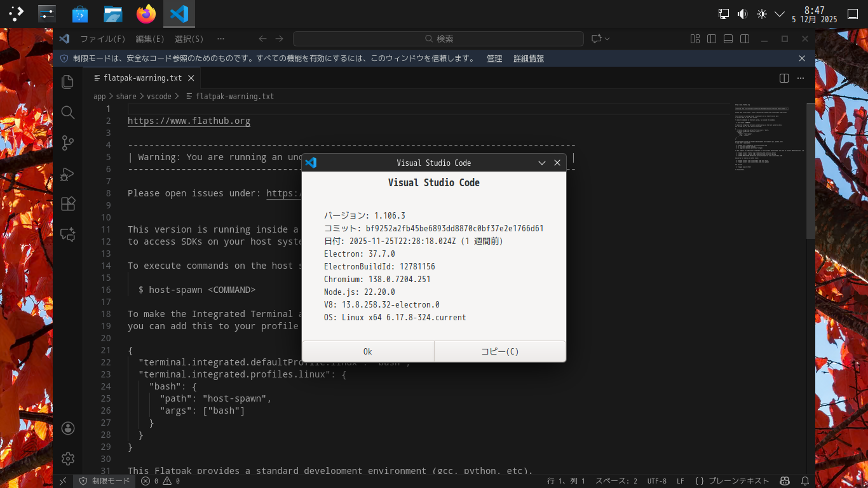Toggle the bottom panel visibility

728,39
